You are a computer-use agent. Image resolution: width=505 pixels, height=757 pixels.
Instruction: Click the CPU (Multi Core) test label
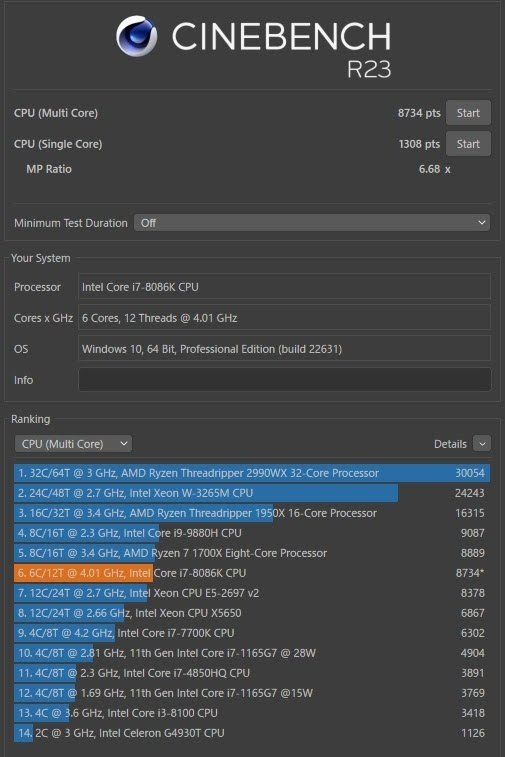(x=56, y=113)
